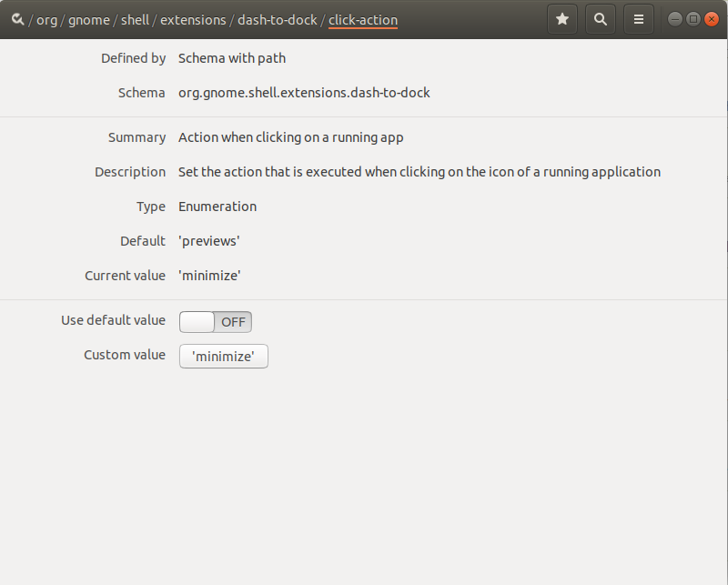Minimize the dconf-editor window

[673, 17]
